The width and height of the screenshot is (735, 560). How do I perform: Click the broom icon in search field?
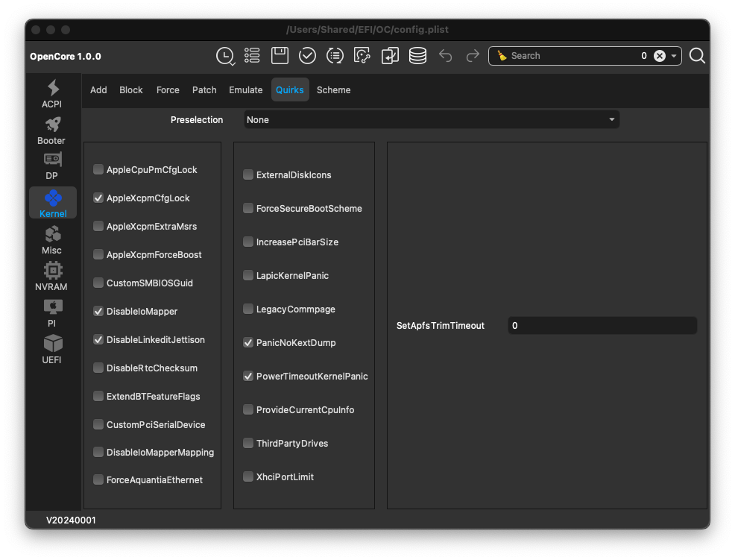(502, 56)
